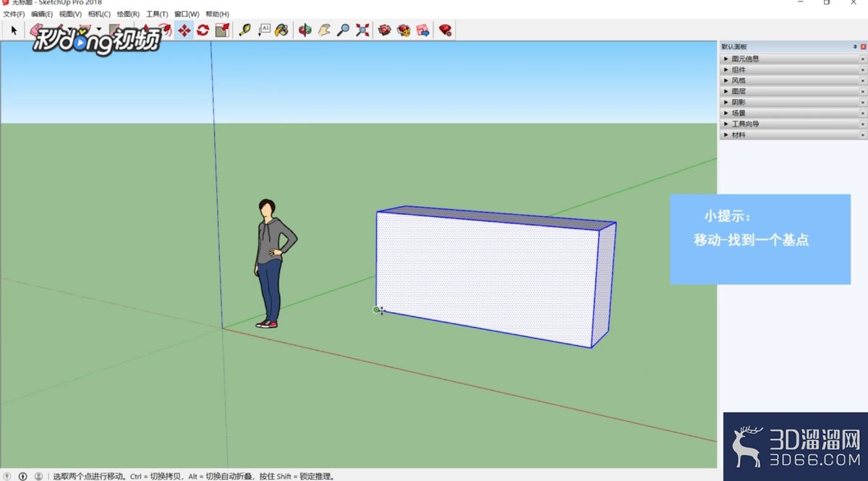868x481 pixels.
Task: Open the shapes tool dropdown arrow
Action: (x=99, y=30)
